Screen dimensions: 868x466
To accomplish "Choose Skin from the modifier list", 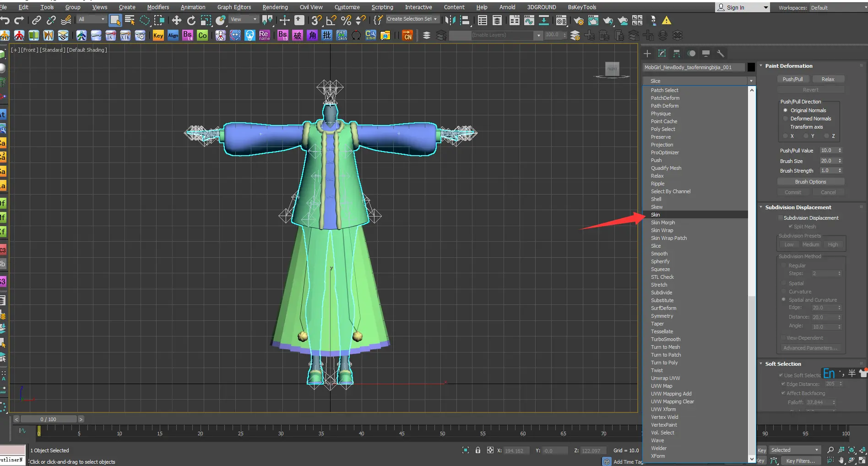I will (695, 215).
